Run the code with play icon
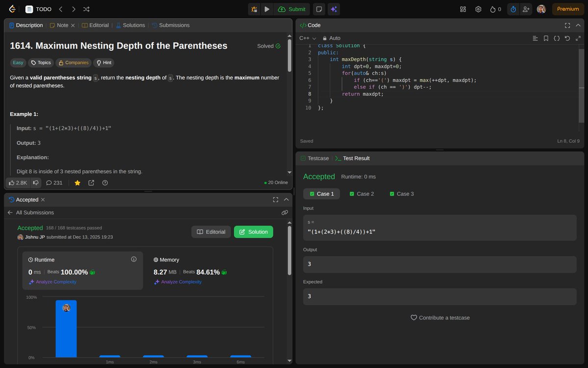Viewport: 588px width, 368px height. [267, 9]
